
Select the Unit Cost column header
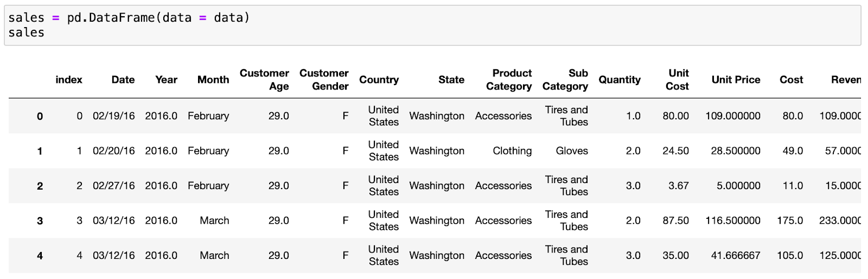click(678, 80)
